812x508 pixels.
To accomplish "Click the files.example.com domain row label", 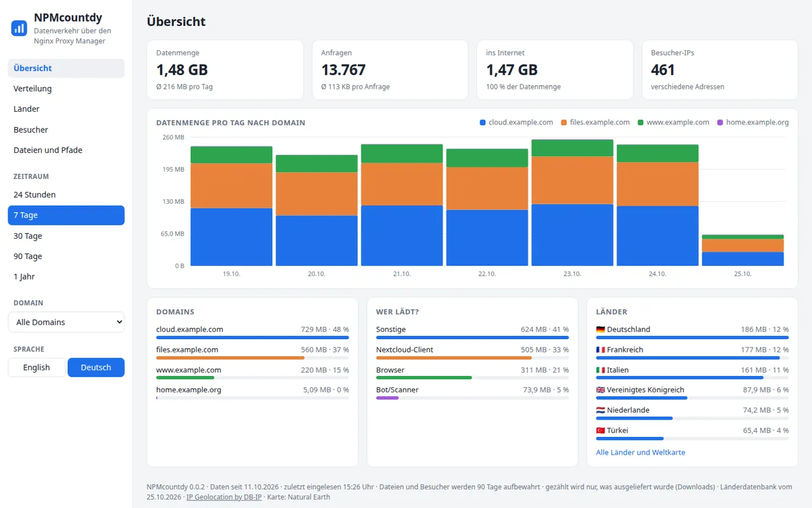I will 187,350.
